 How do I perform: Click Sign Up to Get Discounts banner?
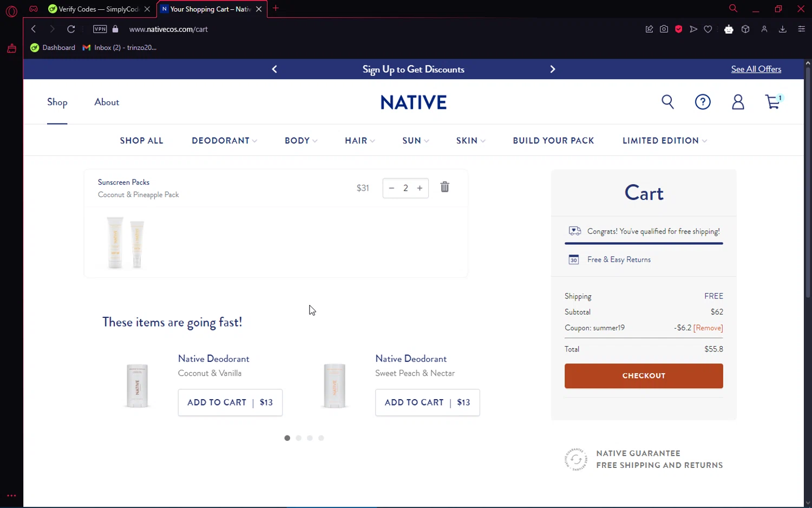[414, 69]
